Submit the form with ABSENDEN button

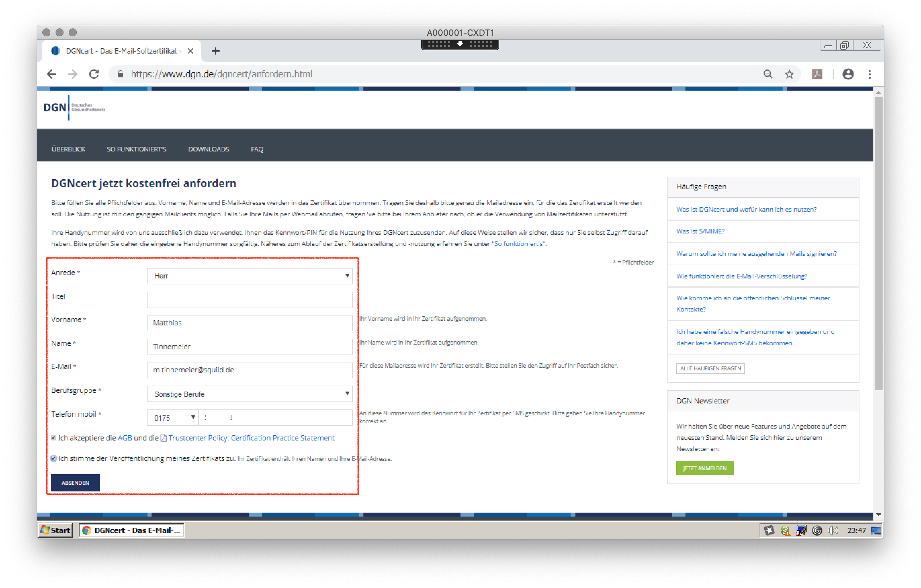[x=75, y=483]
